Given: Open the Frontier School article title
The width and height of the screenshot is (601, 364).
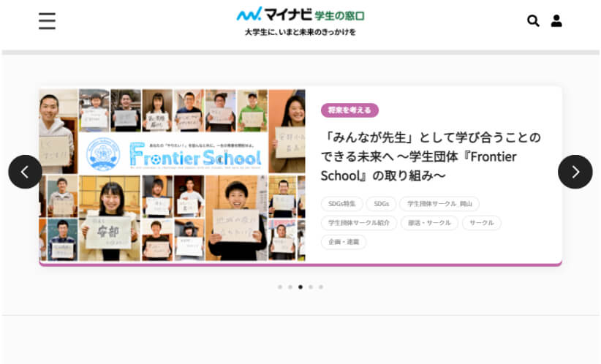Looking at the screenshot, I should pyautogui.click(x=431, y=156).
